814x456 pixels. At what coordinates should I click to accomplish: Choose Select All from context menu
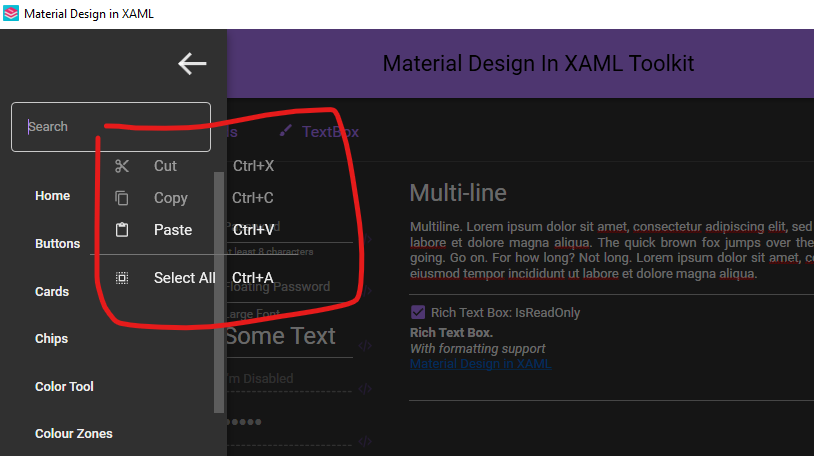point(184,278)
